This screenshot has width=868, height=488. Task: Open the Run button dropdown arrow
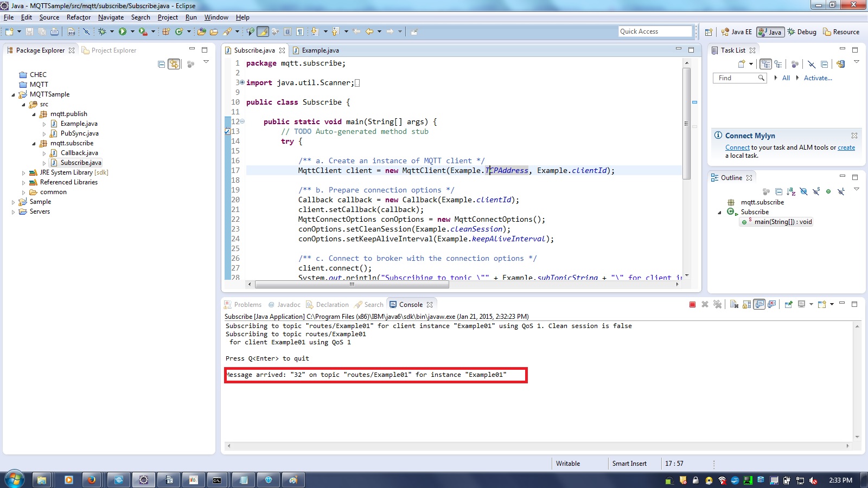click(x=132, y=32)
